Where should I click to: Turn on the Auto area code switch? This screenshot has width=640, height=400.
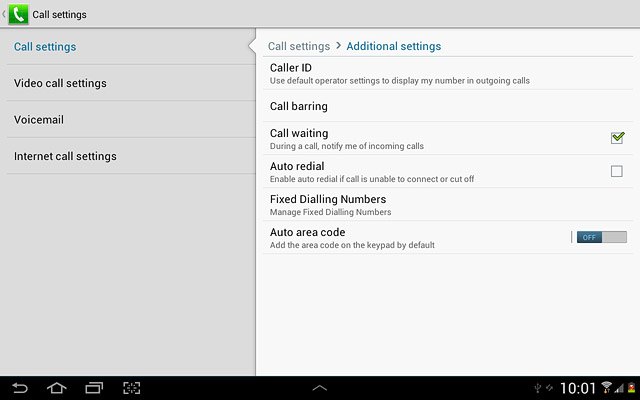(602, 237)
